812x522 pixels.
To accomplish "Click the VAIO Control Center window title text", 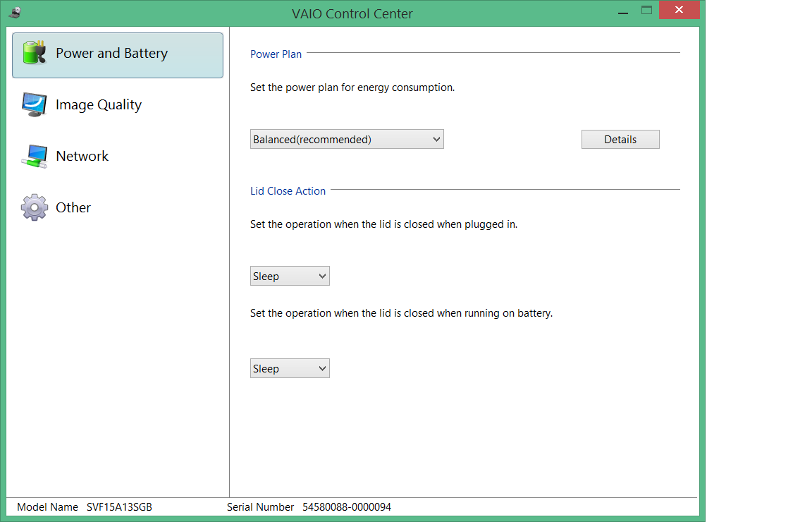I will pyautogui.click(x=352, y=13).
